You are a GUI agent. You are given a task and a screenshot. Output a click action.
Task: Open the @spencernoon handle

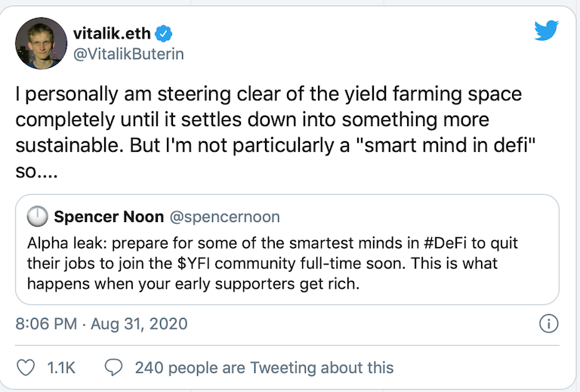point(226,218)
